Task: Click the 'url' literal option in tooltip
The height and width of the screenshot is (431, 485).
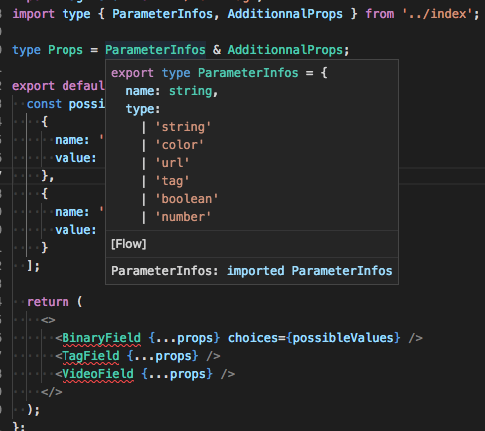Action: click(172, 163)
